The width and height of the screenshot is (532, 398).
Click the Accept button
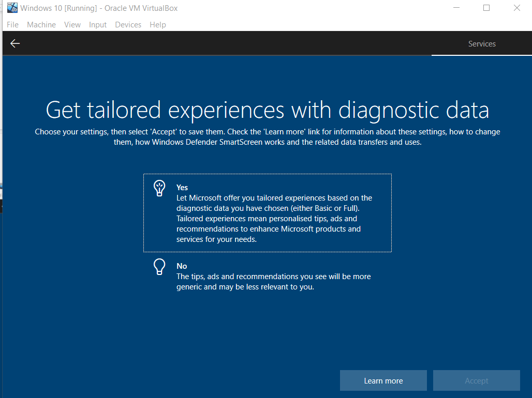tap(476, 381)
